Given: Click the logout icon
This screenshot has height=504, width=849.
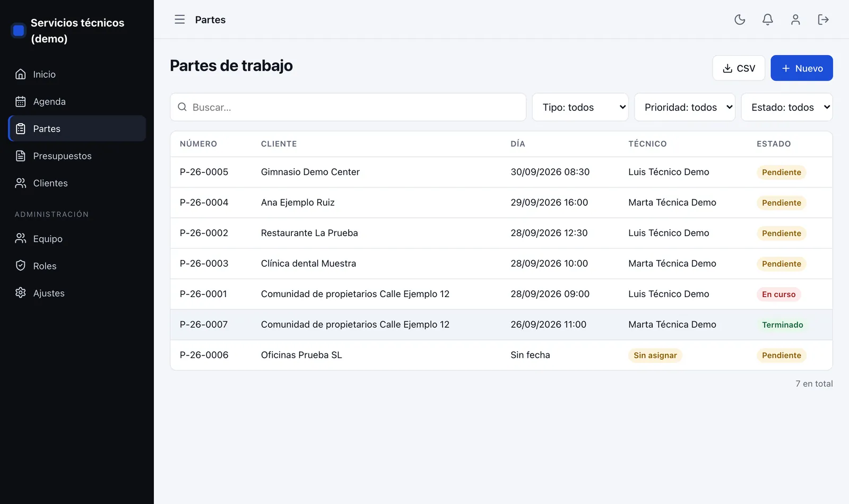Looking at the screenshot, I should pyautogui.click(x=823, y=20).
